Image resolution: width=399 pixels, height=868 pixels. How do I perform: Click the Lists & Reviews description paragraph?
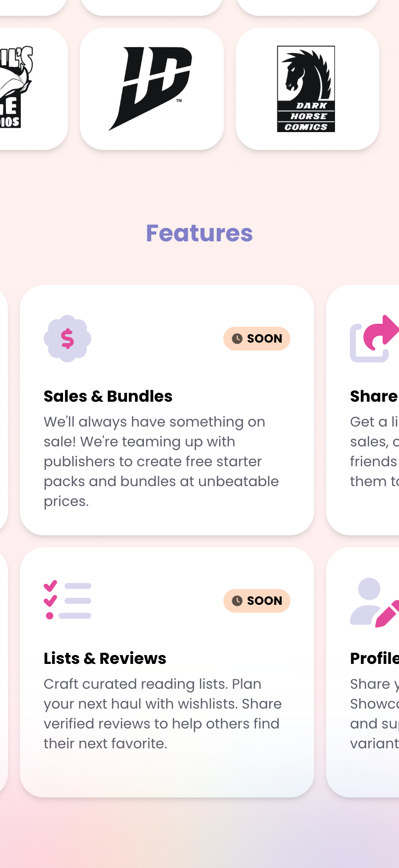(x=162, y=714)
